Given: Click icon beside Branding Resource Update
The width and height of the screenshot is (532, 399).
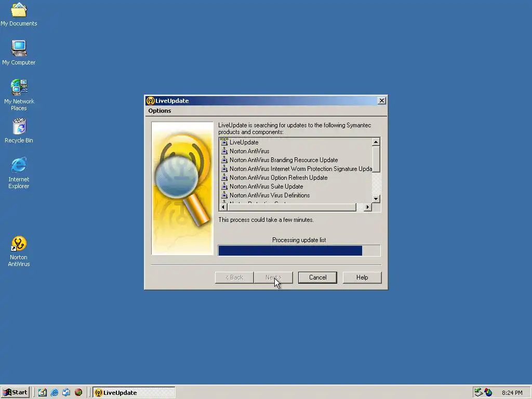Looking at the screenshot, I should 224,160.
